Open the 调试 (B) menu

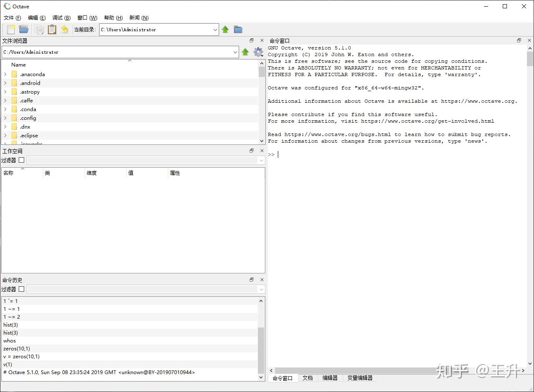61,17
